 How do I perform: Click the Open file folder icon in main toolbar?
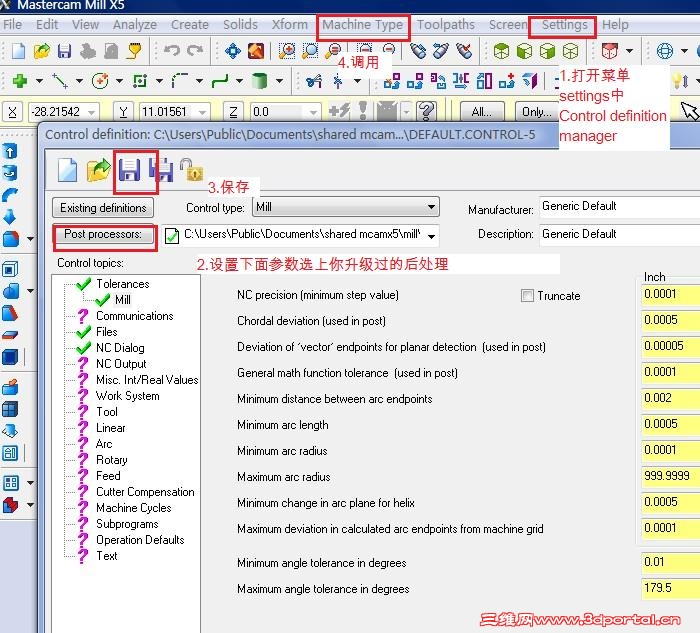click(42, 51)
